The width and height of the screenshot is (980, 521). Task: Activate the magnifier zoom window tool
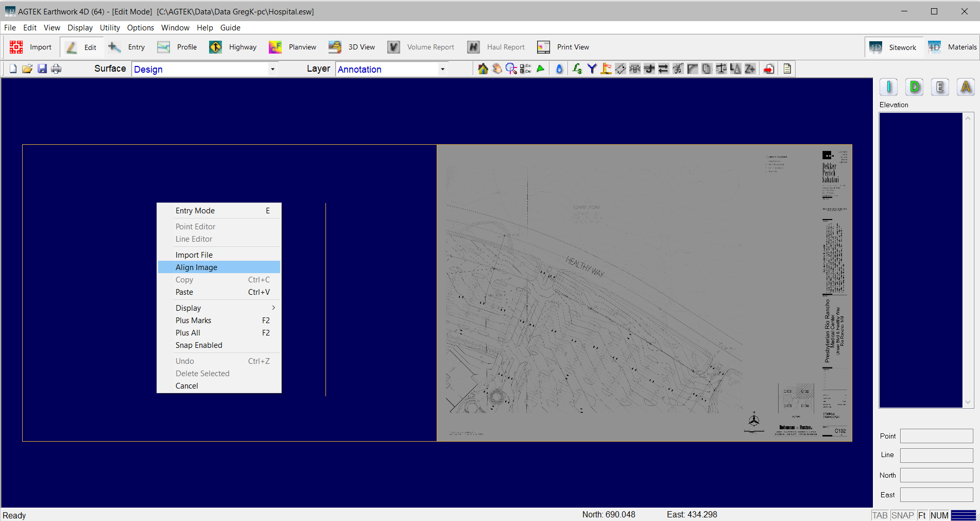tap(511, 69)
